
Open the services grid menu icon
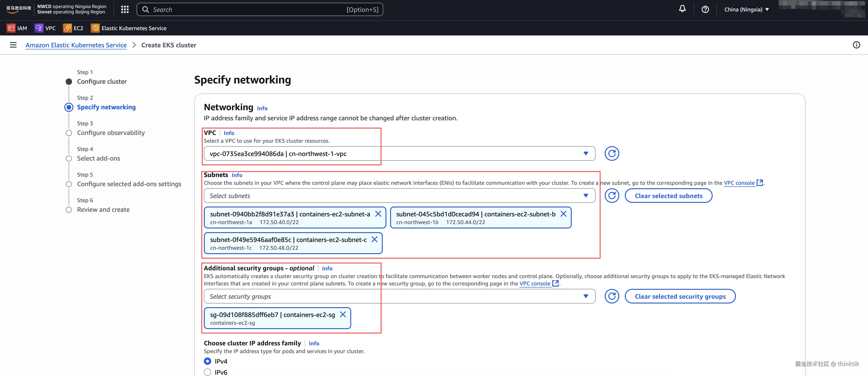point(125,9)
